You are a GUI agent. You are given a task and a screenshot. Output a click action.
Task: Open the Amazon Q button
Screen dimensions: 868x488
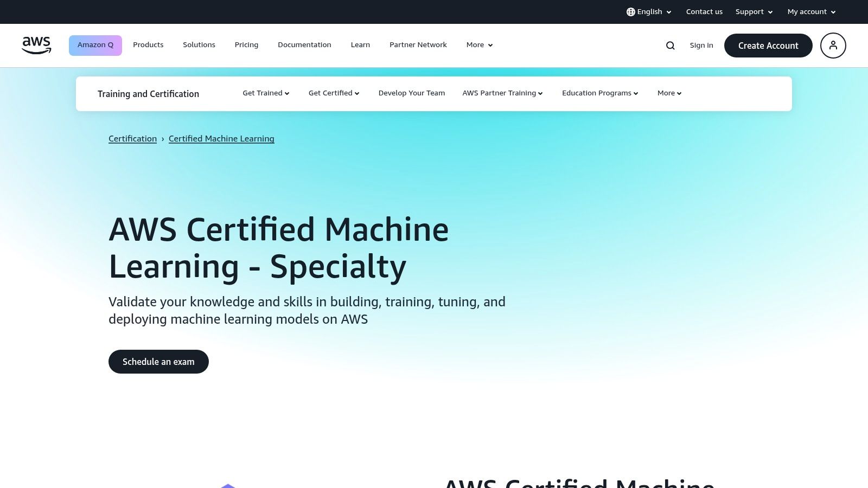pyautogui.click(x=95, y=46)
